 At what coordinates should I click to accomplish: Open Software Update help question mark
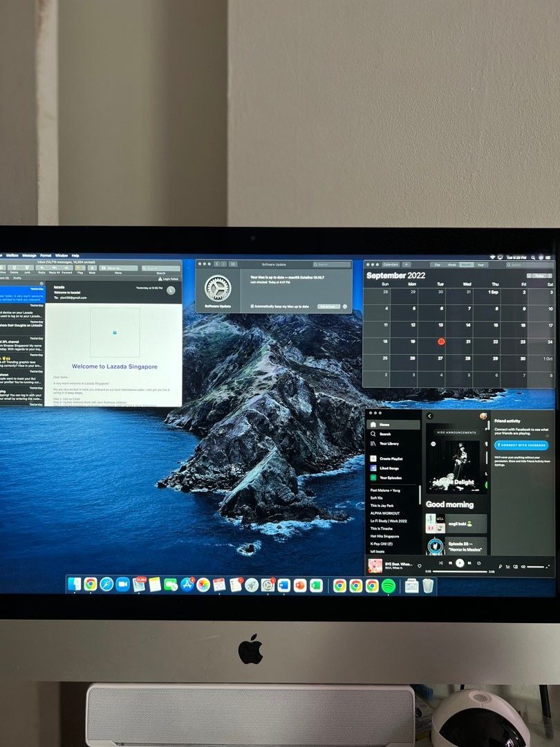pyautogui.click(x=345, y=307)
